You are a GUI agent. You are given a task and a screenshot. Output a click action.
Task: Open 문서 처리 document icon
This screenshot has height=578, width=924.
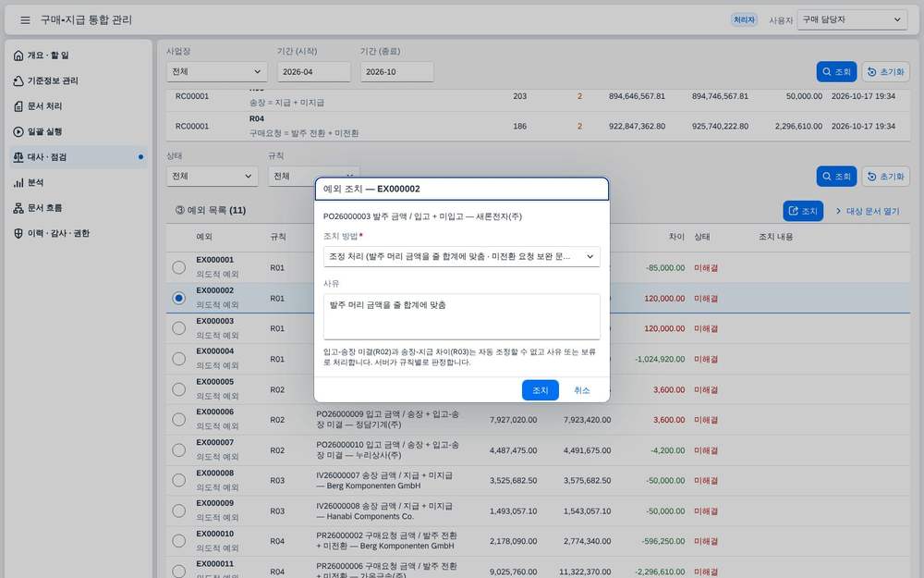(x=18, y=106)
